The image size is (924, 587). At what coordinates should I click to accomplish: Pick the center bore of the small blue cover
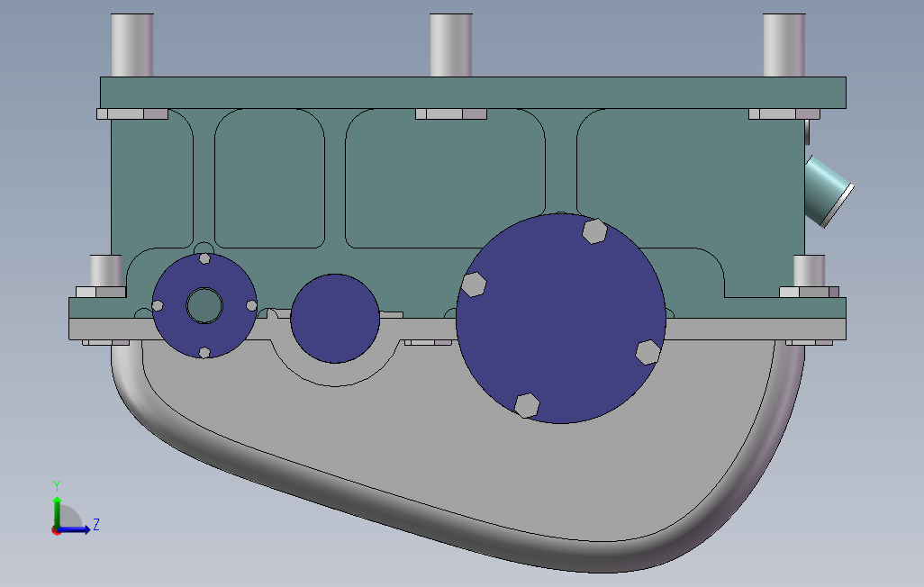[204, 306]
